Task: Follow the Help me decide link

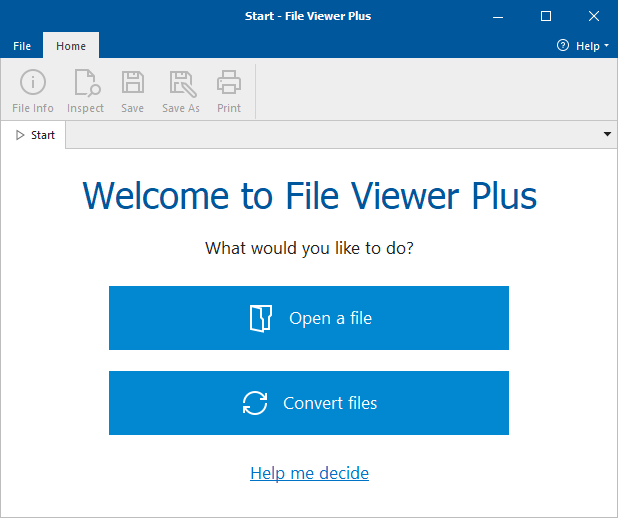Action: [x=309, y=473]
